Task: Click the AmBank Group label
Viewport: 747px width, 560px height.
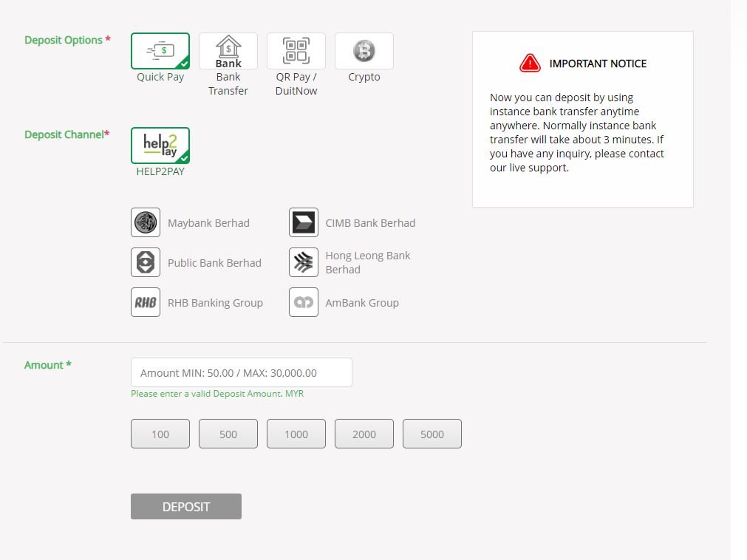Action: point(362,303)
